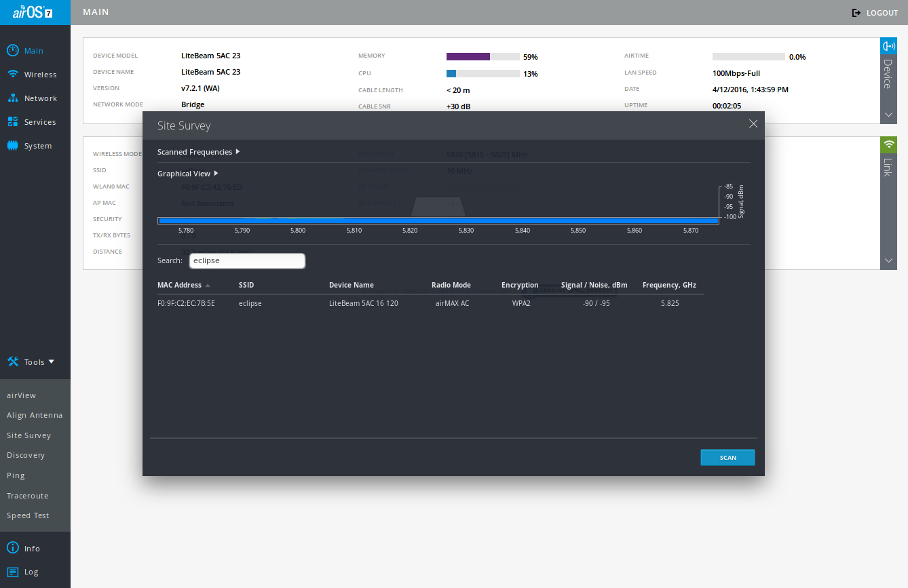This screenshot has height=588, width=908.
Task: Sort by the Encryption column header
Action: tap(520, 285)
